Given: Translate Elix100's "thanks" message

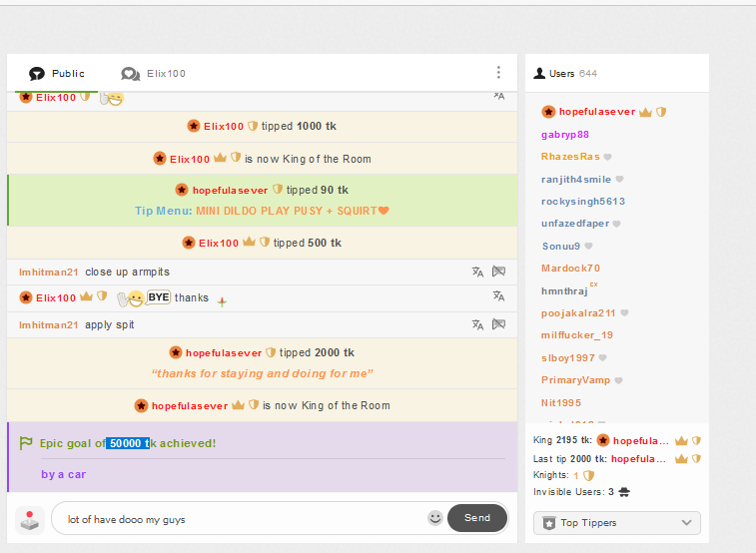Looking at the screenshot, I should pyautogui.click(x=498, y=296).
